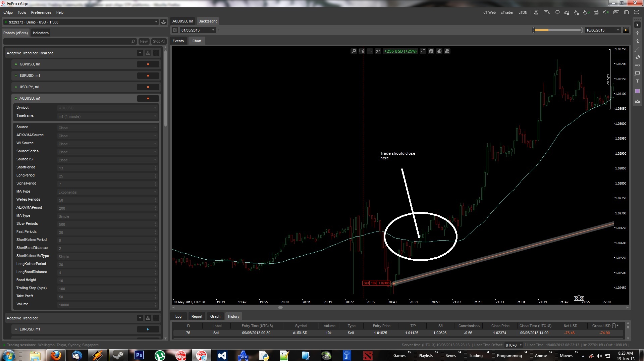Image resolution: width=644 pixels, height=362 pixels.
Task: Open the Report tab
Action: click(x=197, y=316)
